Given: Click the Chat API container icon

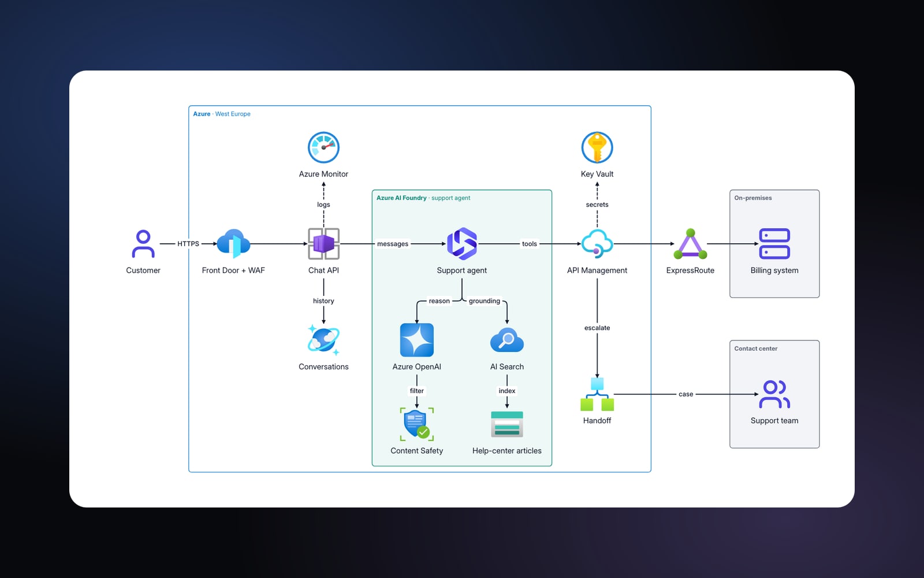Looking at the screenshot, I should pyautogui.click(x=323, y=244).
